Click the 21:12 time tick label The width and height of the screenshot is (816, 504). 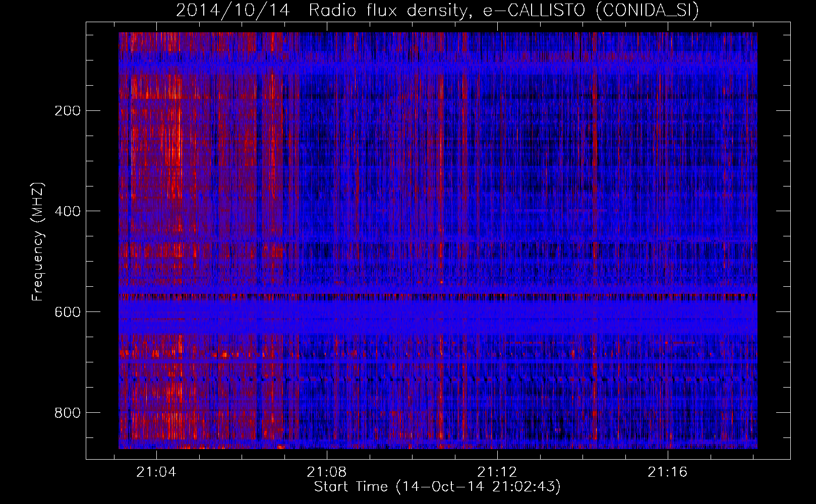[497, 472]
